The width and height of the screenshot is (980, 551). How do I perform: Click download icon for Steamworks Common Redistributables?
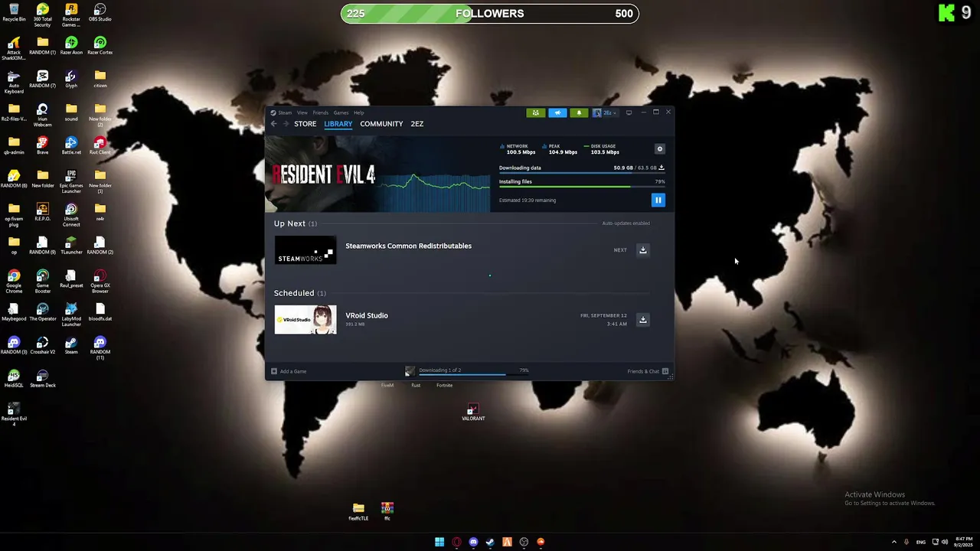[x=643, y=250]
